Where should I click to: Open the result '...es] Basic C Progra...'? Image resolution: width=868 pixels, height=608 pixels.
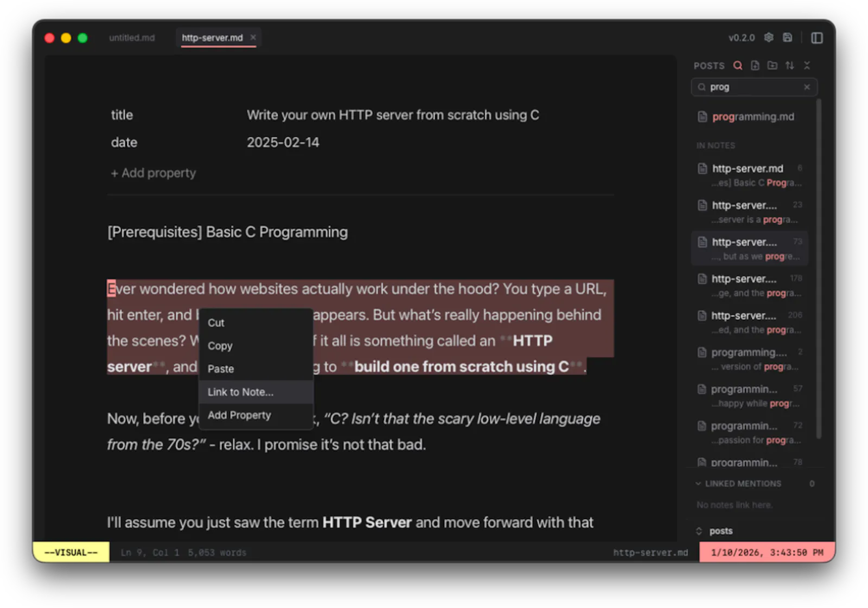point(750,175)
